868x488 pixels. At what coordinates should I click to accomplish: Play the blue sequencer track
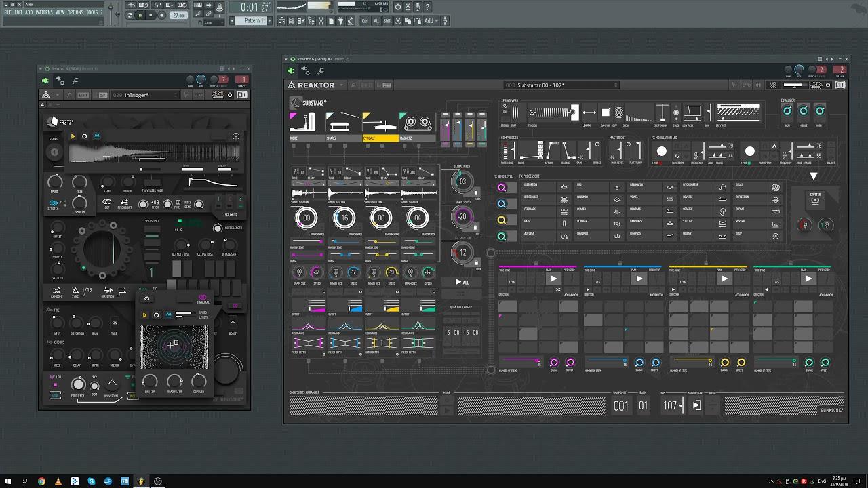pos(638,279)
